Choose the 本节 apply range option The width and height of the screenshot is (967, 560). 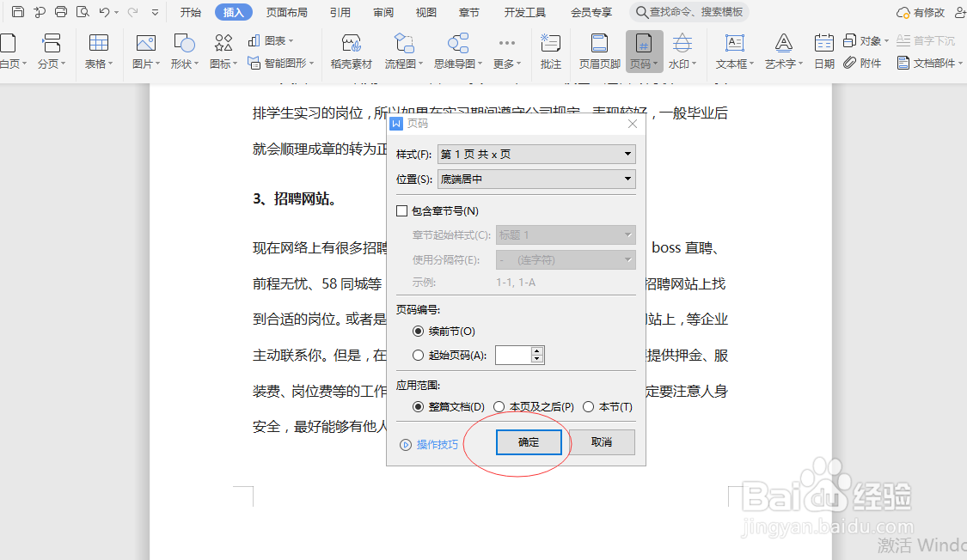pyautogui.click(x=587, y=406)
